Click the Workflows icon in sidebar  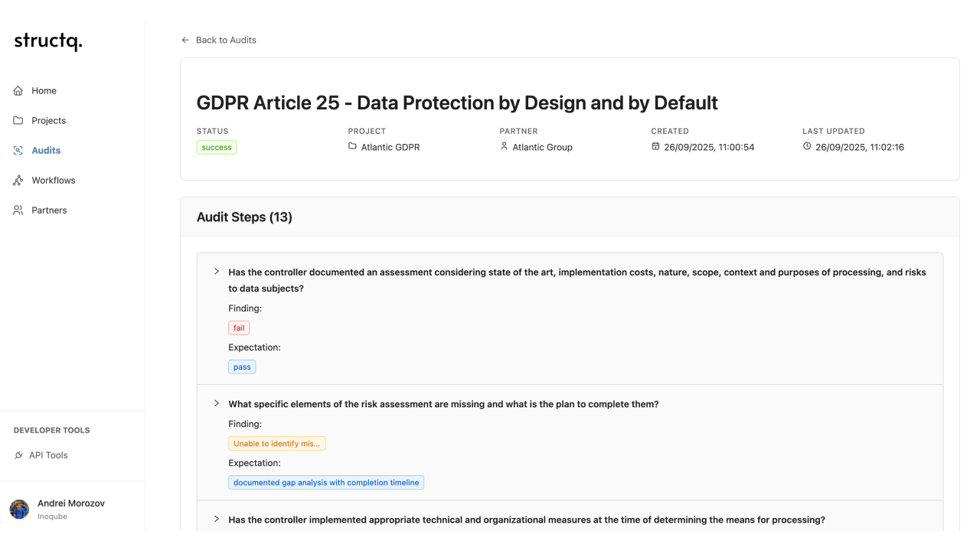[x=18, y=180]
